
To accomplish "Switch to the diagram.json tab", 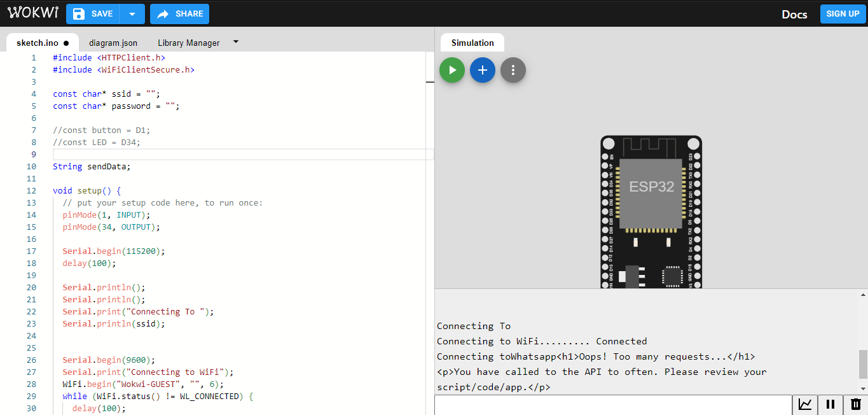I will pyautogui.click(x=113, y=43).
